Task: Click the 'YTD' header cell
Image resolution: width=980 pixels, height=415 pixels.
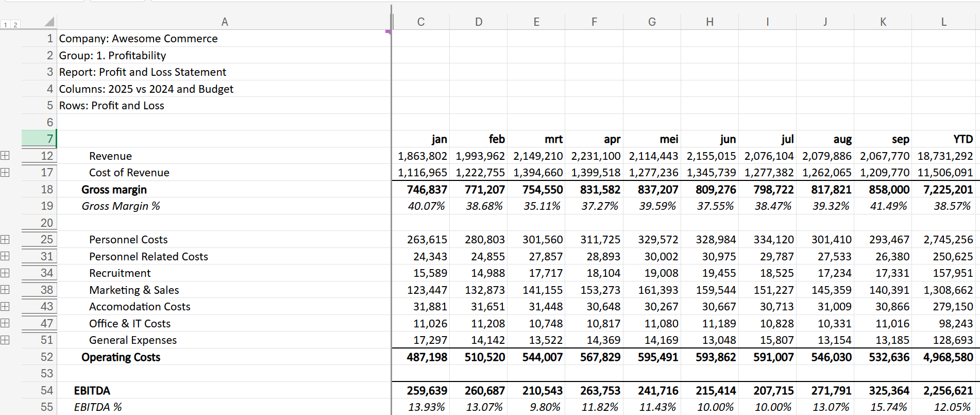Action: click(x=943, y=139)
